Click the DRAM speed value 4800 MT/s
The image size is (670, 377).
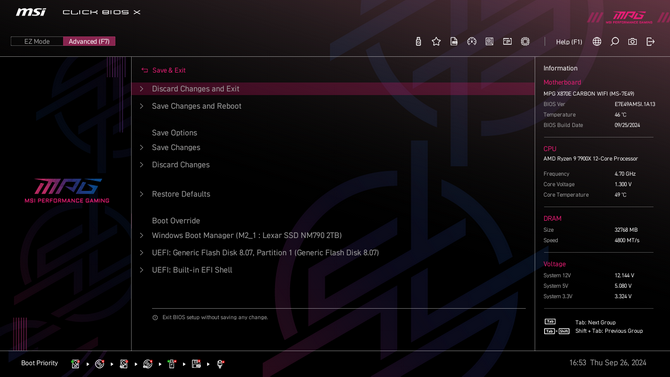[x=627, y=240]
